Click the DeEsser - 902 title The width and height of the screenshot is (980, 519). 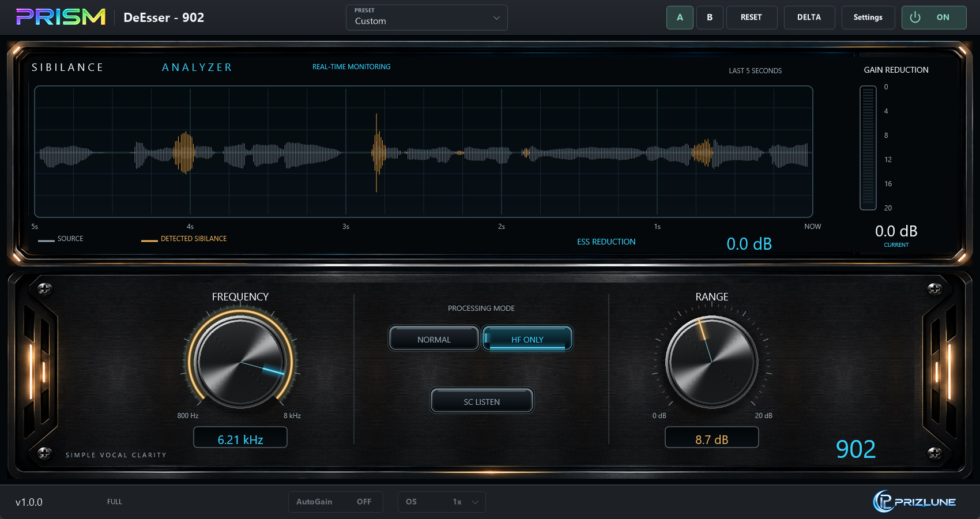pos(164,17)
